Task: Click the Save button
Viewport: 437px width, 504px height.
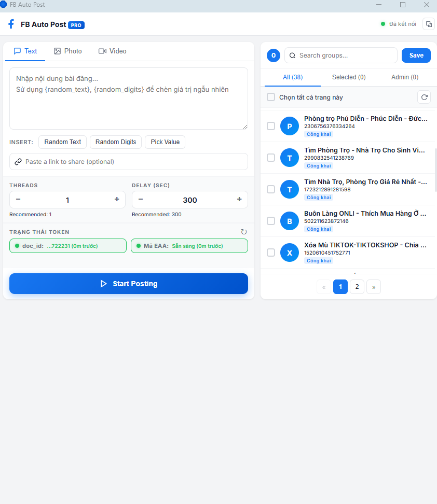Action: coord(416,55)
